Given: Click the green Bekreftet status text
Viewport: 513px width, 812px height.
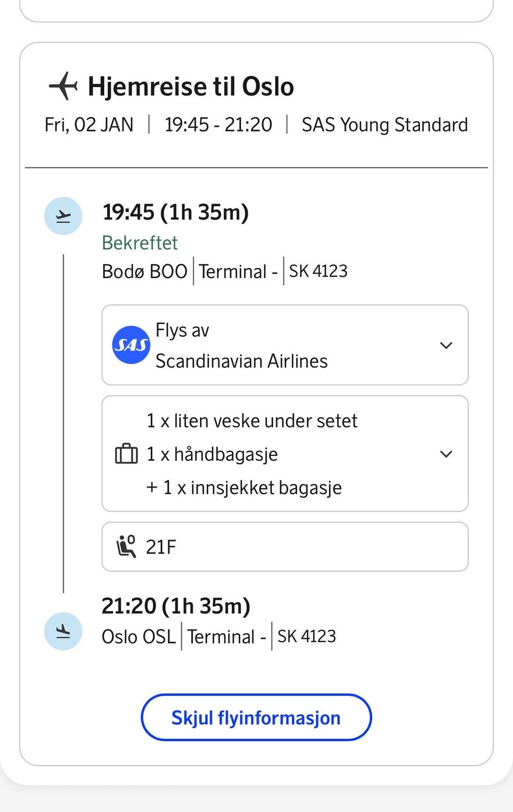Looking at the screenshot, I should (139, 243).
